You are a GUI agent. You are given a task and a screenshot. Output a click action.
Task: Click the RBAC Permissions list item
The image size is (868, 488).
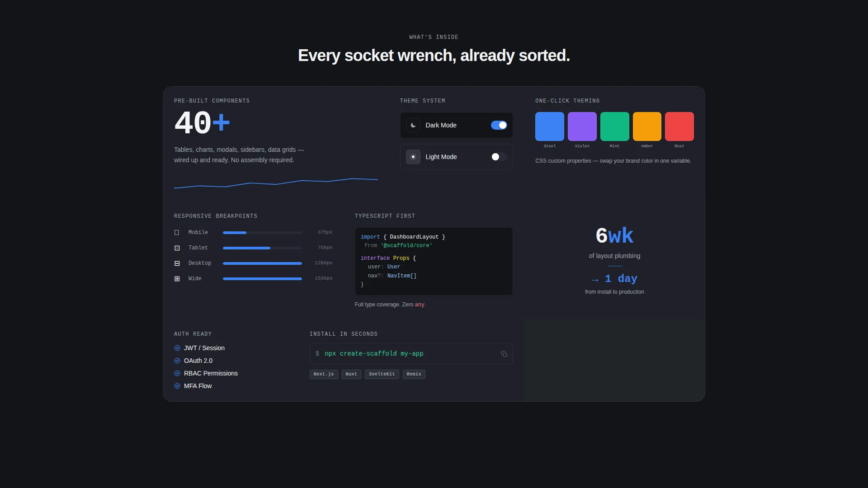206,373
